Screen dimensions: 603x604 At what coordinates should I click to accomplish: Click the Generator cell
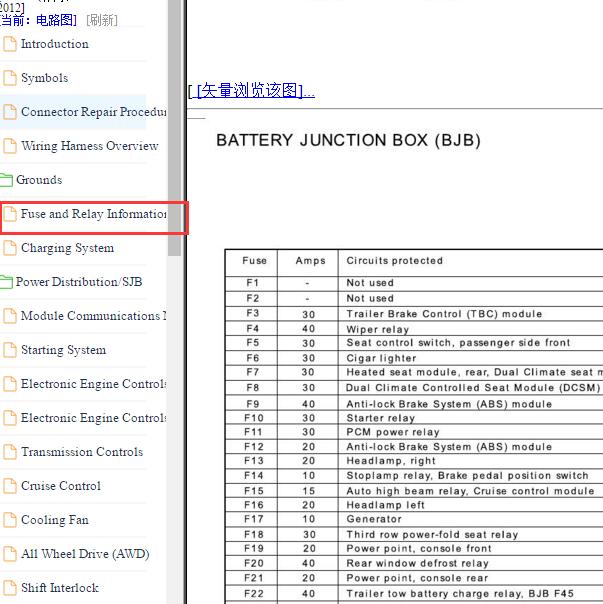[x=374, y=519]
